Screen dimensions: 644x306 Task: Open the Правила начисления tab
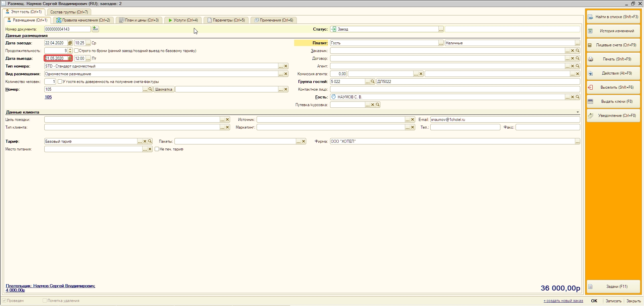(83, 20)
